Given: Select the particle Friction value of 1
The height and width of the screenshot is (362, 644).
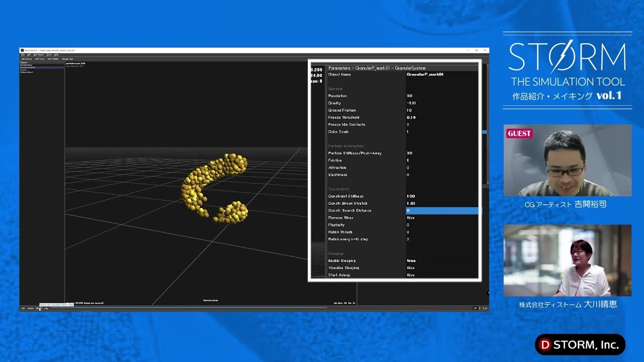Looking at the screenshot, I should [x=443, y=160].
